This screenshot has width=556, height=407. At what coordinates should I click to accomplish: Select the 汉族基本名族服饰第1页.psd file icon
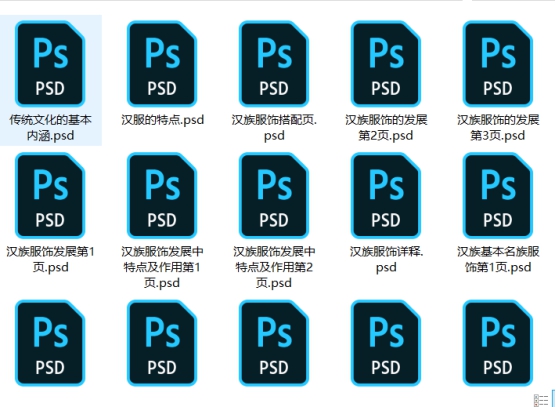pyautogui.click(x=498, y=195)
